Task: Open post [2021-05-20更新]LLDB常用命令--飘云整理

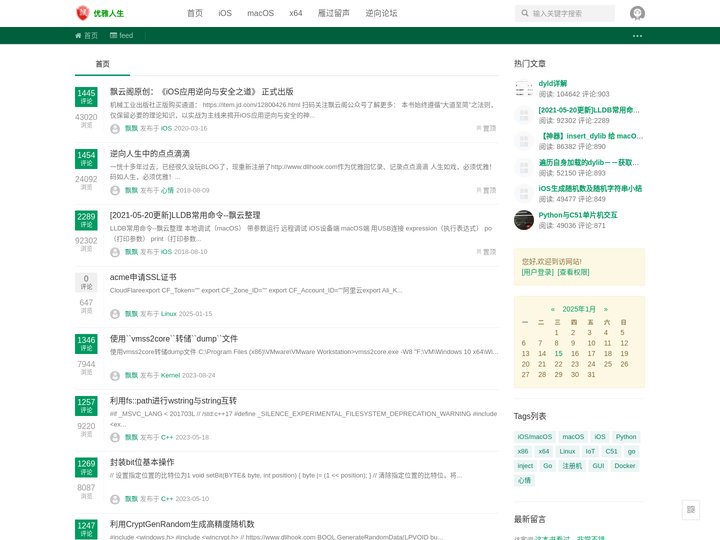Action: 185,215
